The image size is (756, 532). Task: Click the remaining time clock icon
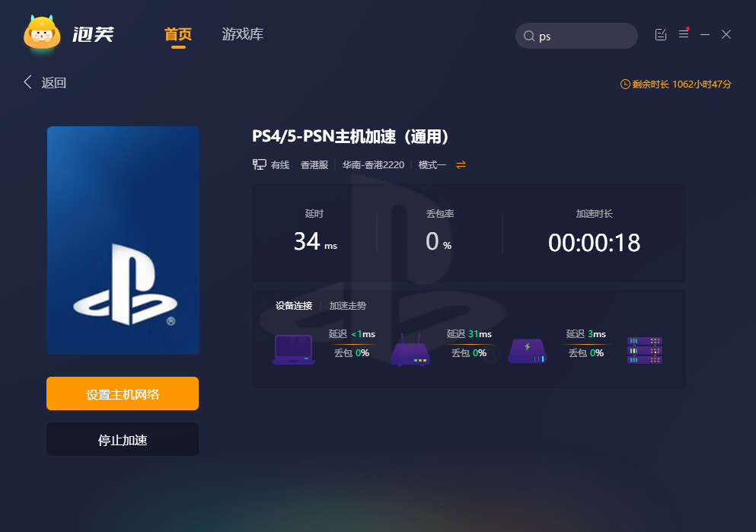625,84
